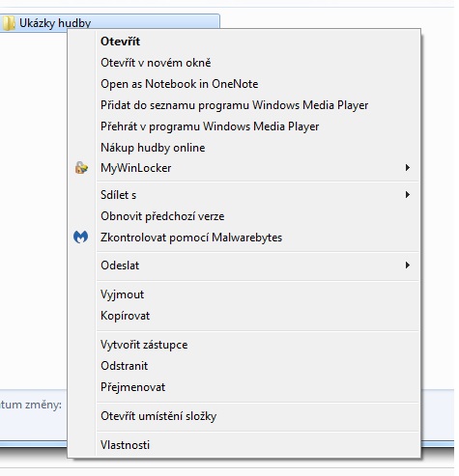The width and height of the screenshot is (459, 476).
Task: Expand the Odeslat submenu arrow
Action: (408, 266)
